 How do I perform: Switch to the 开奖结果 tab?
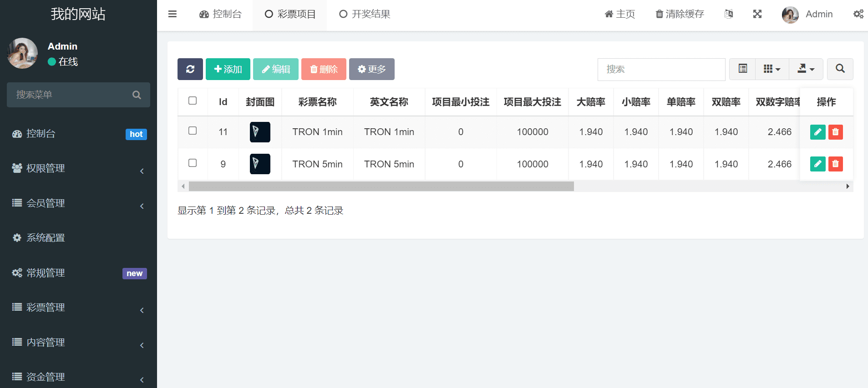point(365,14)
